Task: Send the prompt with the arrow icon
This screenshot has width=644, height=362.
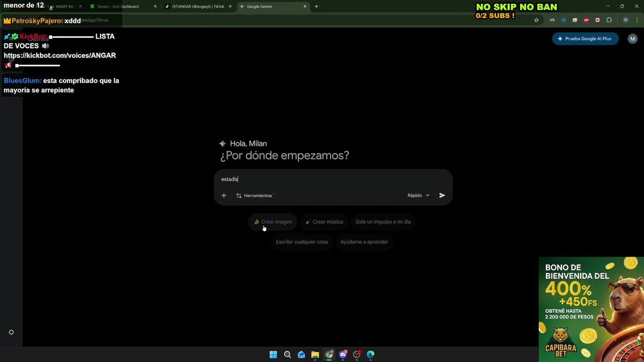Action: 442,196
